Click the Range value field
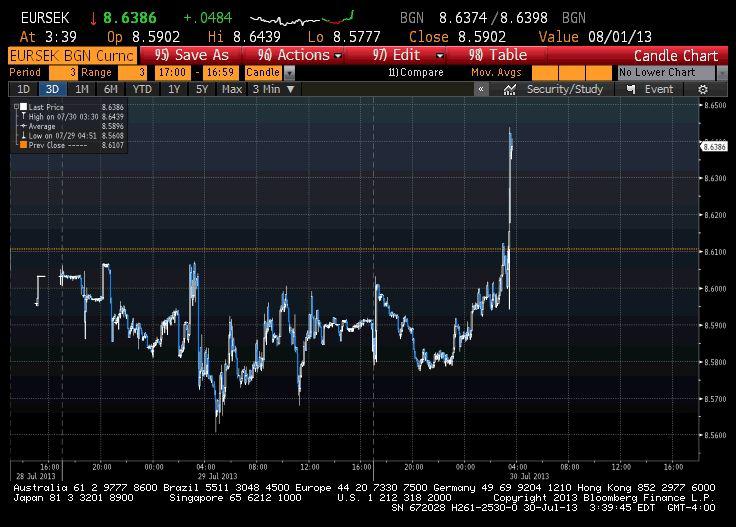The image size is (736, 527). point(132,73)
